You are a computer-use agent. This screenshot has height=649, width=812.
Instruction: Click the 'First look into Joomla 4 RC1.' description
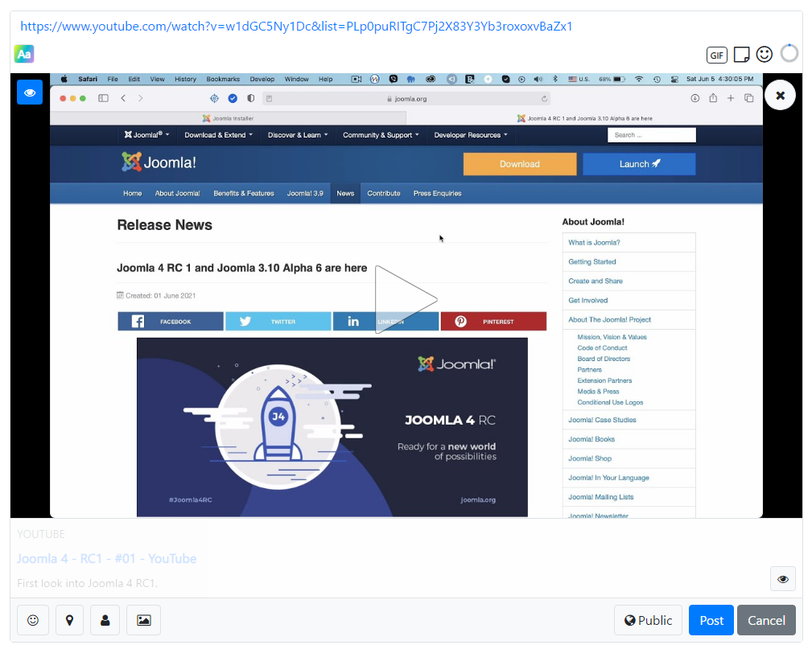click(87, 583)
